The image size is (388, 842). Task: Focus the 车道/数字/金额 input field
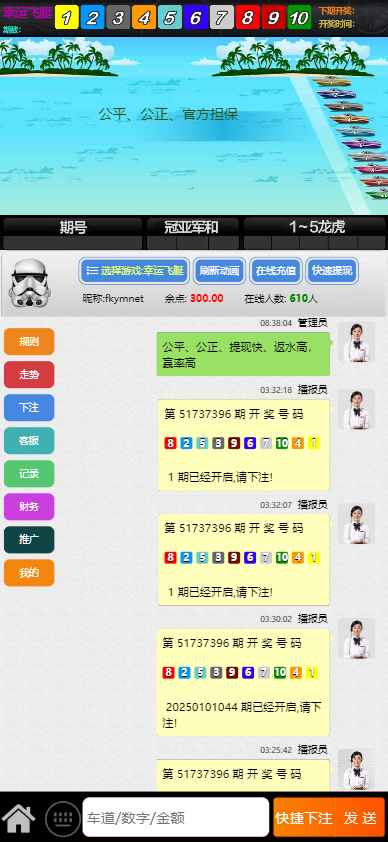[x=175, y=817]
